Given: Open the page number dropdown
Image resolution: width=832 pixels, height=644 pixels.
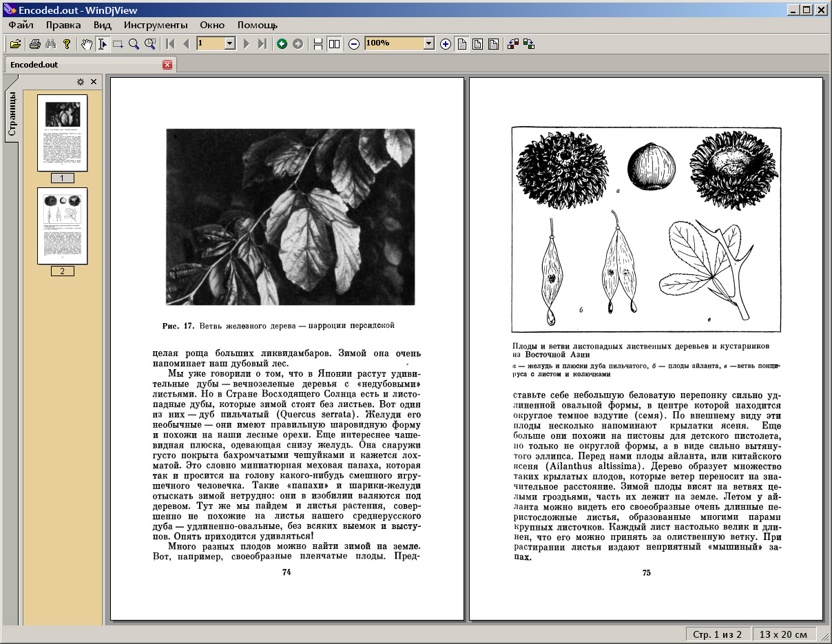Looking at the screenshot, I should coord(230,43).
